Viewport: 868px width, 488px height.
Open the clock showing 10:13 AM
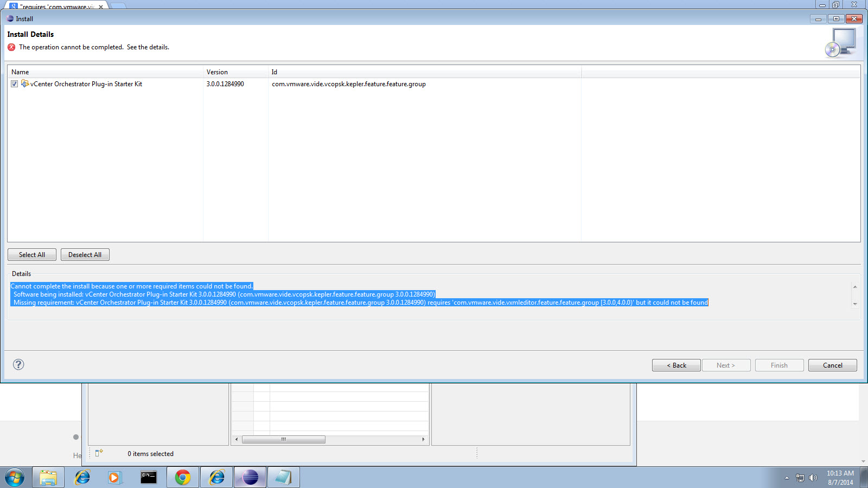(840, 478)
